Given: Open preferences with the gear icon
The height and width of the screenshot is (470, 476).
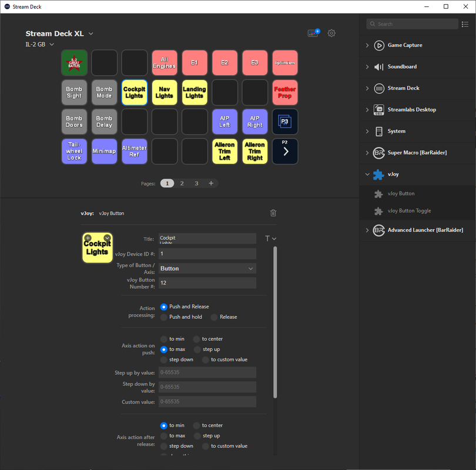Looking at the screenshot, I should tap(331, 33).
